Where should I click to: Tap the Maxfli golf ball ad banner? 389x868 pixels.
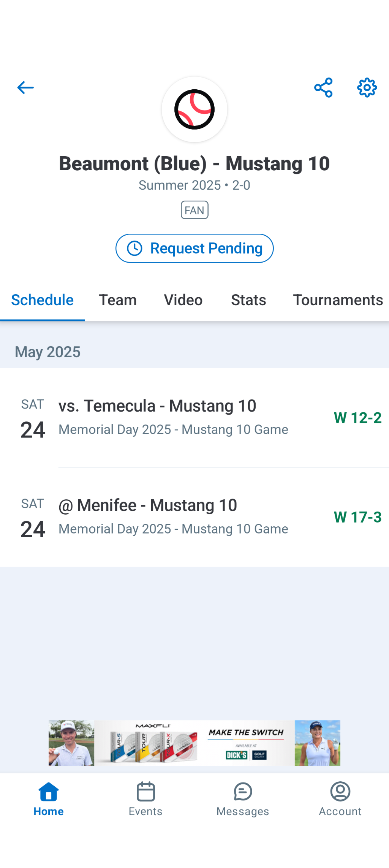point(194,743)
